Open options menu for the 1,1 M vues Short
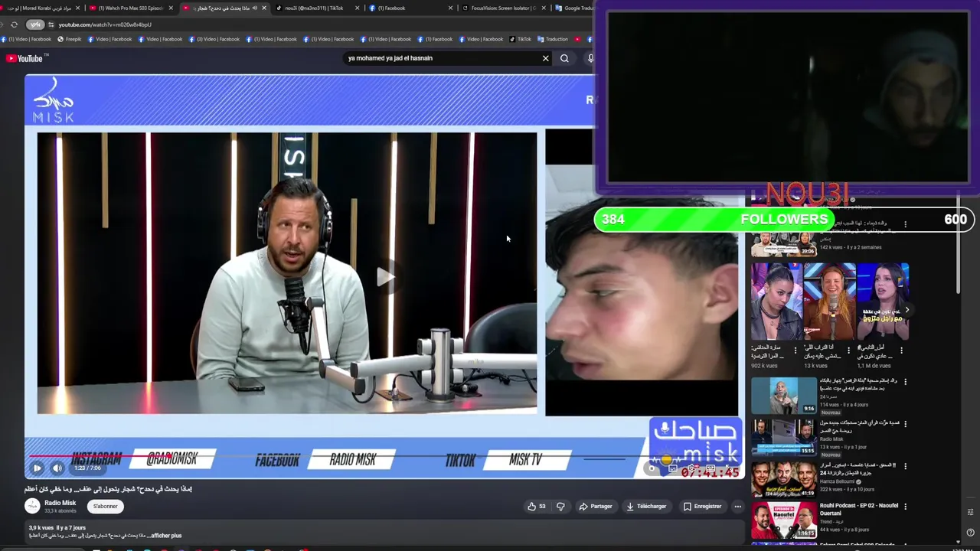 pyautogui.click(x=901, y=350)
